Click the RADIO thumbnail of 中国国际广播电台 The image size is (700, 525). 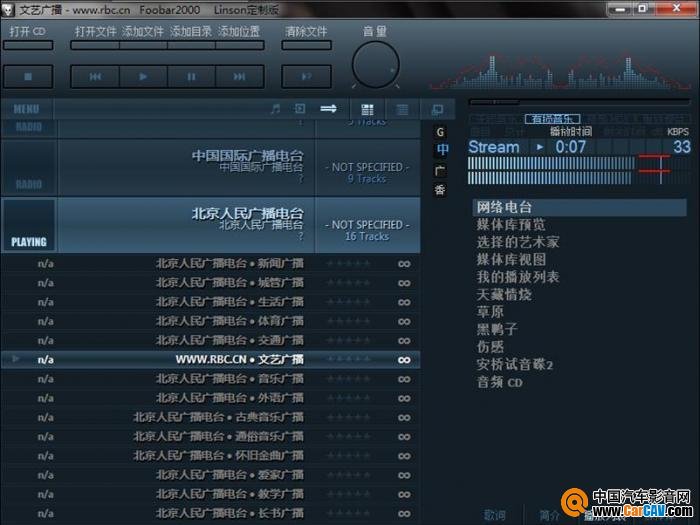pos(29,167)
